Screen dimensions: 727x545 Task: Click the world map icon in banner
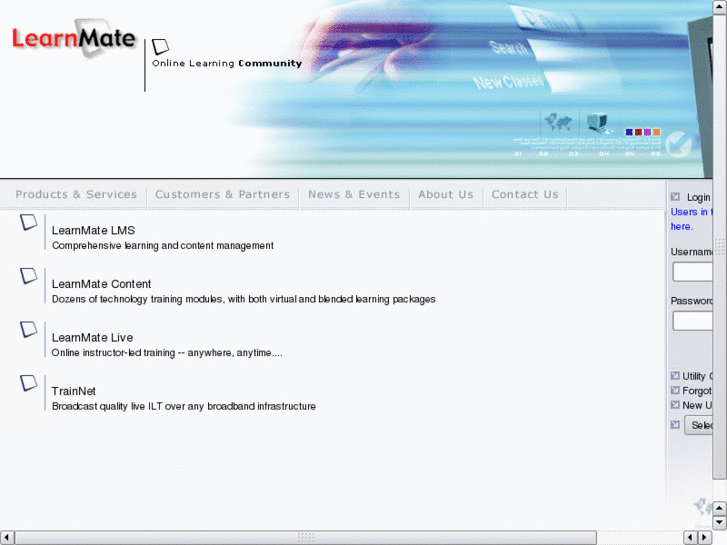(x=558, y=122)
